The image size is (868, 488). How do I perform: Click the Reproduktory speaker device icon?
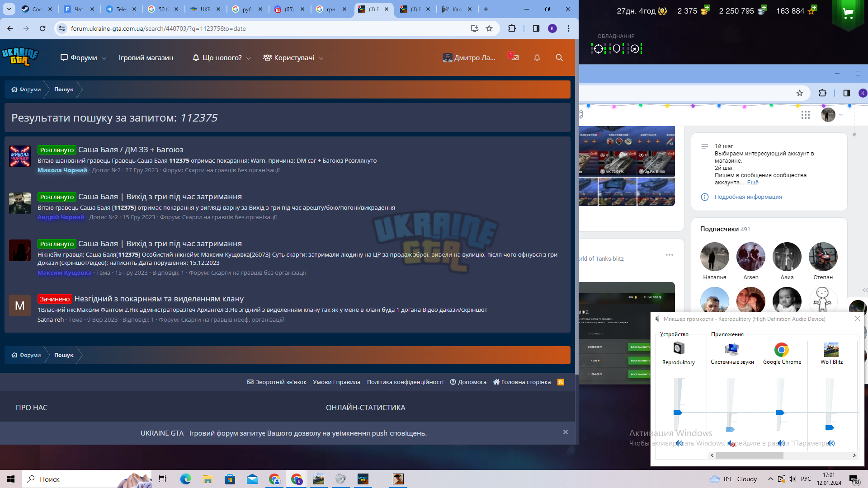(679, 348)
